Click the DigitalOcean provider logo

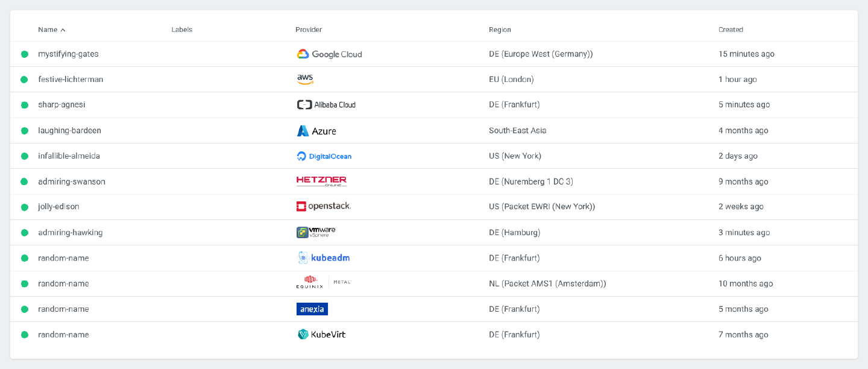324,156
